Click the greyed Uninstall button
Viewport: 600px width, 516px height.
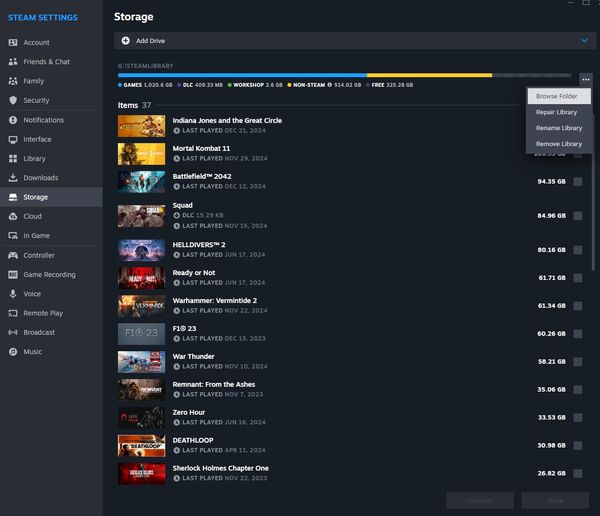pos(480,500)
